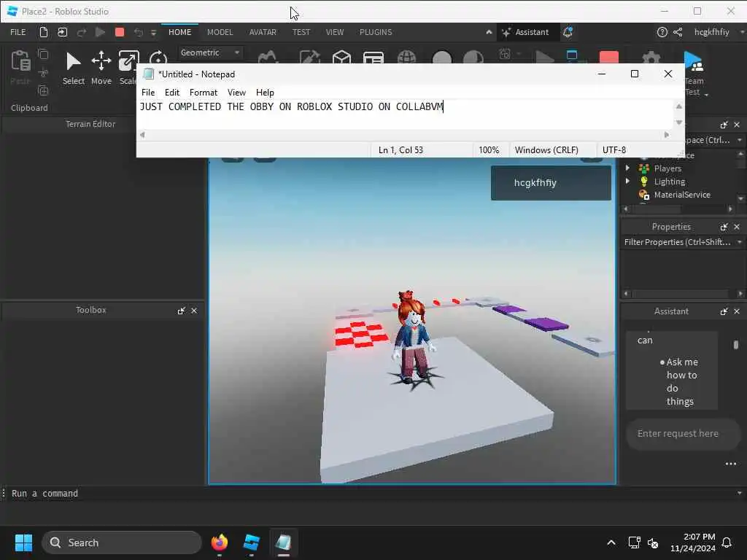This screenshot has width=747, height=560.
Task: Close the Toolbox panel
Action: tap(194, 311)
